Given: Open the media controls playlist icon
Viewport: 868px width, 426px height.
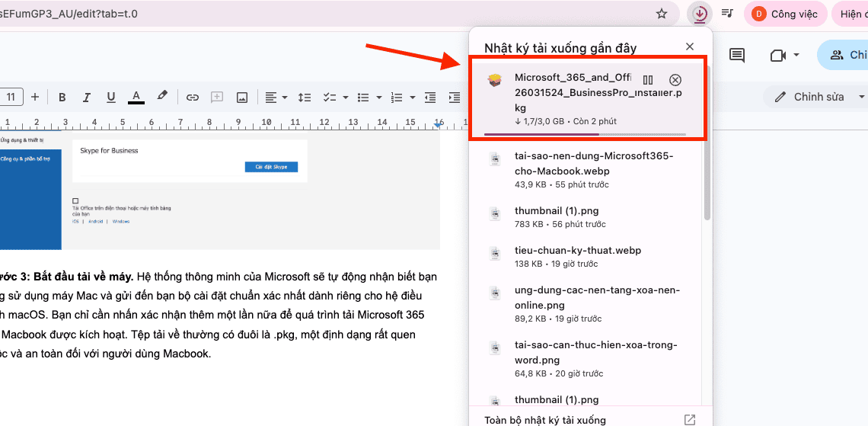Looking at the screenshot, I should (728, 13).
